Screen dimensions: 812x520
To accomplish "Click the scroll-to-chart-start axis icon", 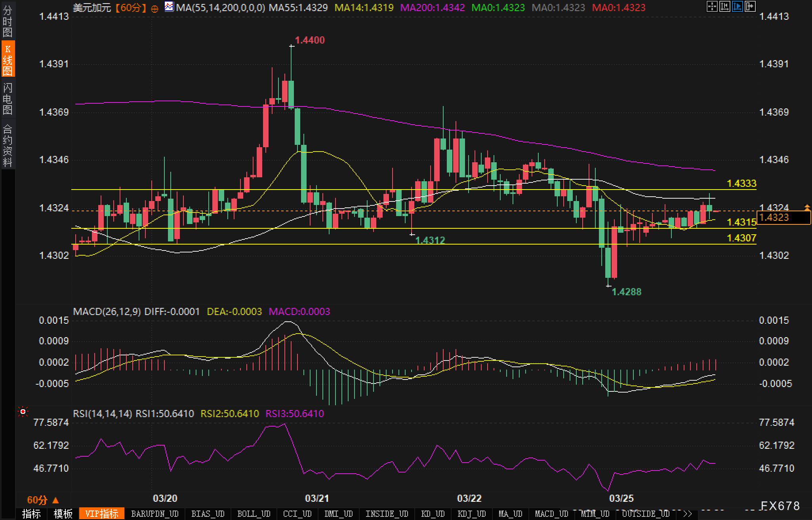I will tap(724, 6).
